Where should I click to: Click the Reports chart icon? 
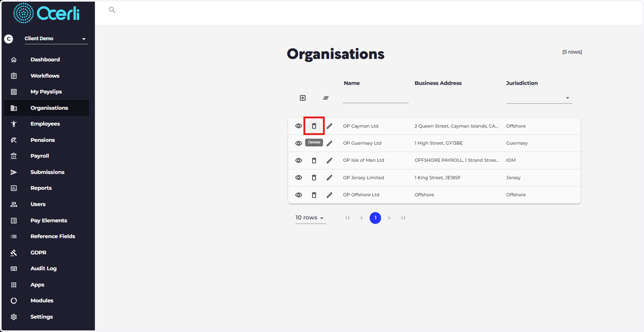pyautogui.click(x=14, y=188)
